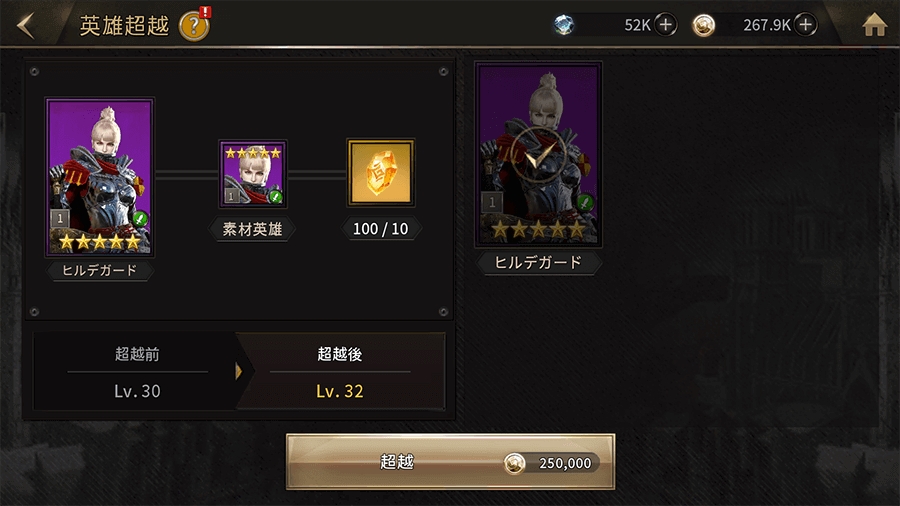Tap the 100 / 10 crystal count
The image size is (900, 506).
[x=381, y=229]
